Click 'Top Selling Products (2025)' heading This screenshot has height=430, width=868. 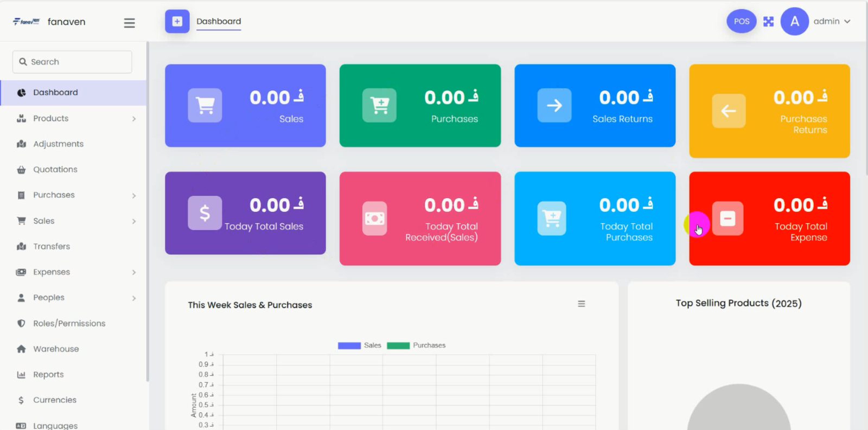(739, 303)
